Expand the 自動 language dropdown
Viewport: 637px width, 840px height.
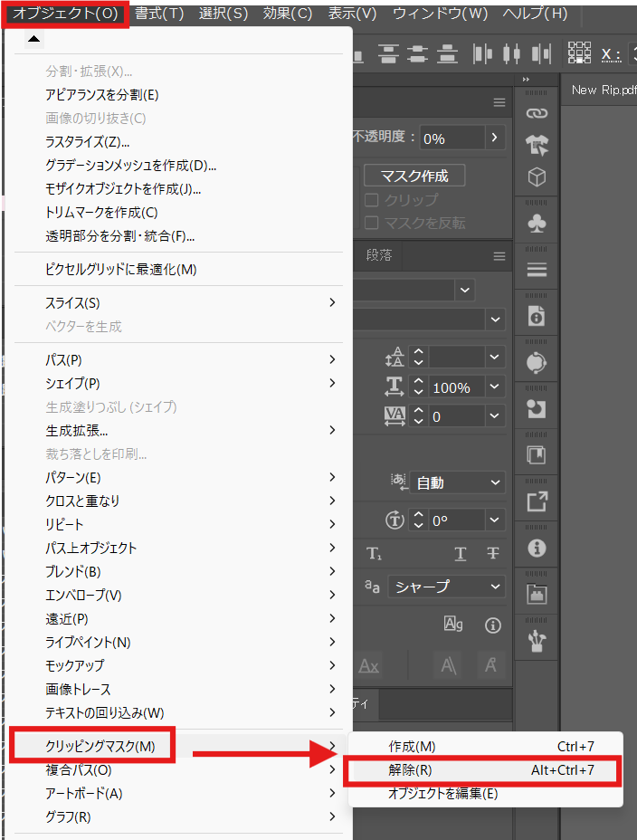click(457, 483)
